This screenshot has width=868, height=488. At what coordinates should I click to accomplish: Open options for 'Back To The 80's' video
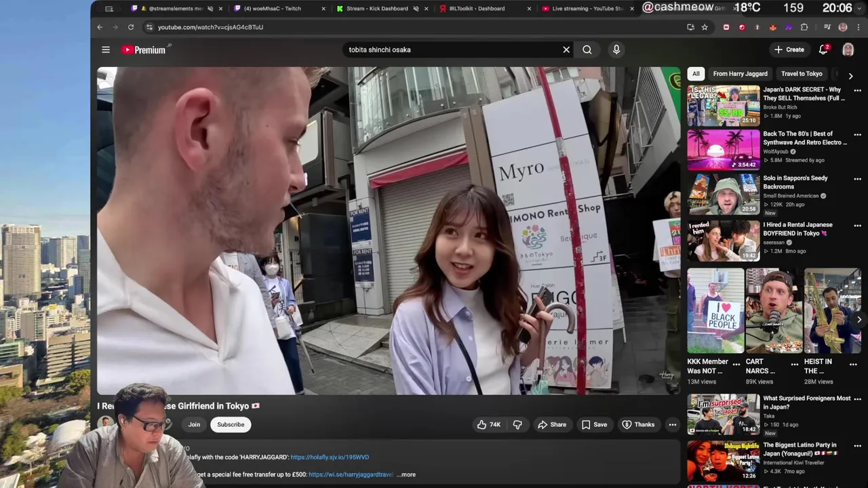[x=857, y=134]
